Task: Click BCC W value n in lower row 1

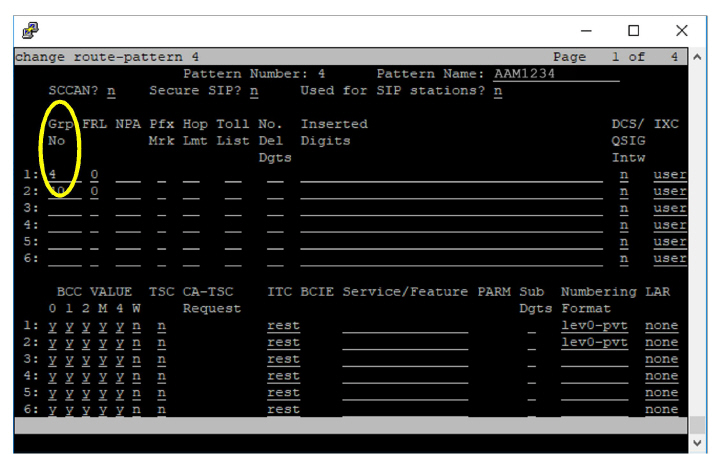Action: point(136,326)
